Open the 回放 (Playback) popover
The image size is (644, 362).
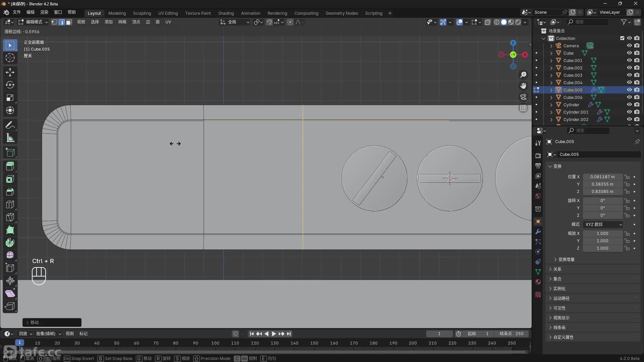click(25, 334)
